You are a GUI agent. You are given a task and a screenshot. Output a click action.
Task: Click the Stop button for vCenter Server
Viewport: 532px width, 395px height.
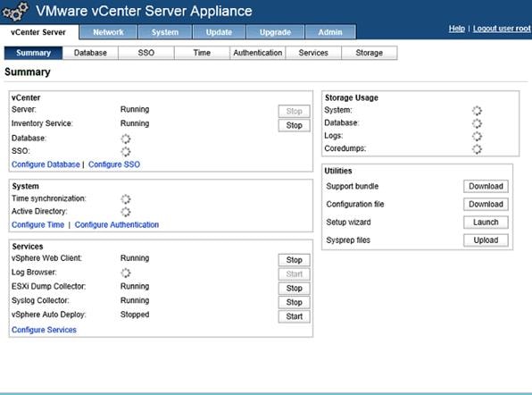pos(295,111)
